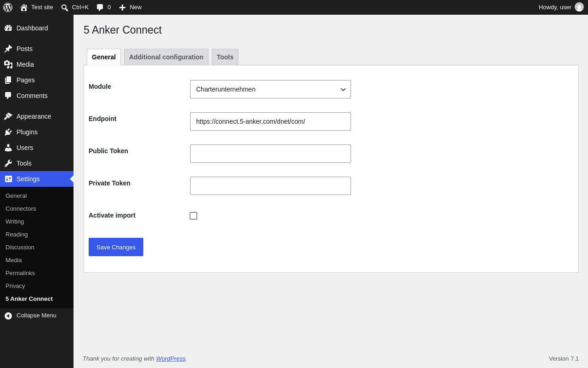Open the Dashboard menu item
The width and height of the screenshot is (588, 368).
pyautogui.click(x=37, y=28)
